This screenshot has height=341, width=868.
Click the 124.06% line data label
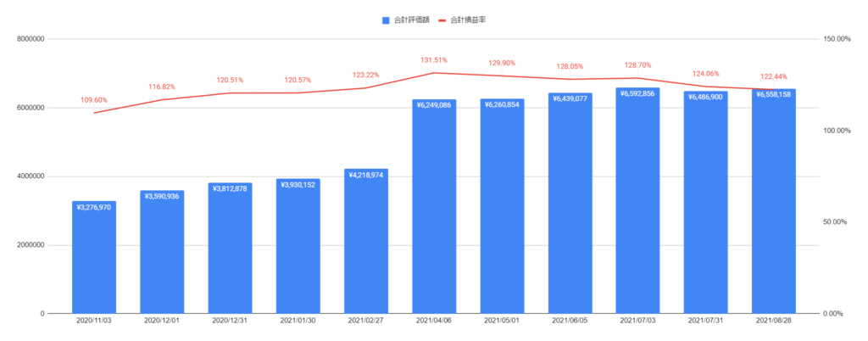(x=706, y=74)
